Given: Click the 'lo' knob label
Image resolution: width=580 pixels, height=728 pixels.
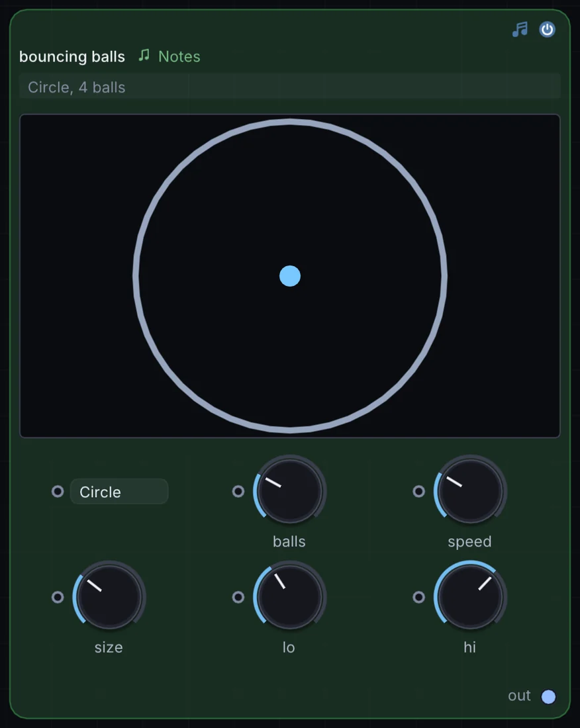Looking at the screenshot, I should [289, 647].
